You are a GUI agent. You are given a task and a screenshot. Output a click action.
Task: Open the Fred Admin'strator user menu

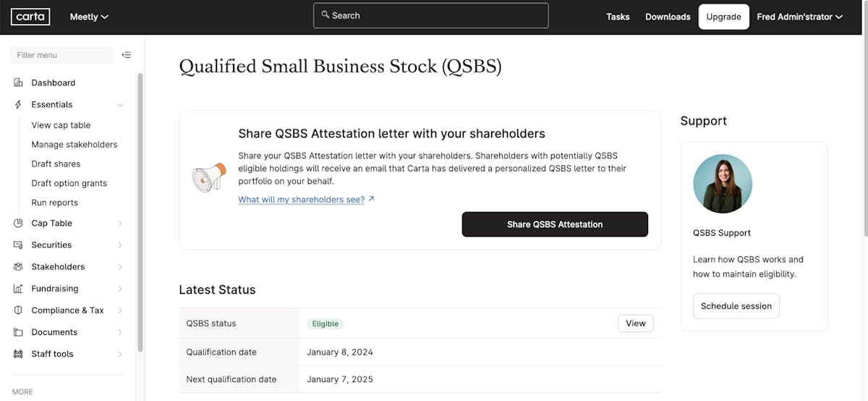tap(799, 17)
